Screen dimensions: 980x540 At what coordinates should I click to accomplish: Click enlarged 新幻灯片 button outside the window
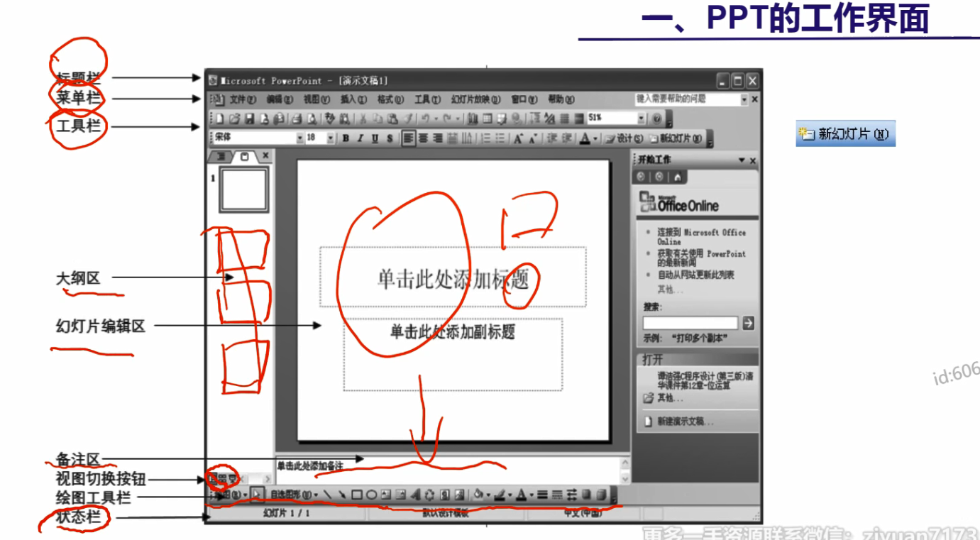click(845, 133)
